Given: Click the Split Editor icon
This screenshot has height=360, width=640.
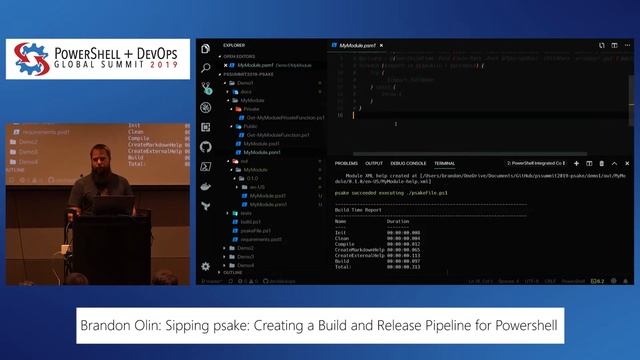Looking at the screenshot, I should click(614, 45).
